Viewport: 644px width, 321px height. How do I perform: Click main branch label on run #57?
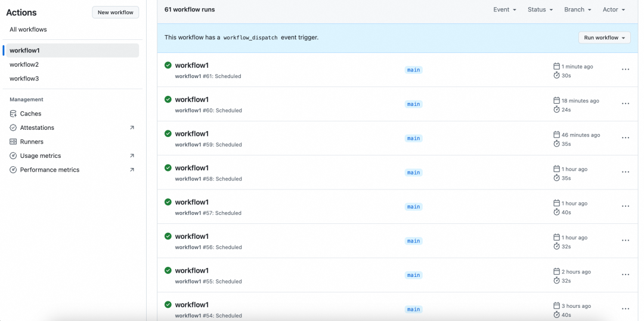click(x=413, y=207)
